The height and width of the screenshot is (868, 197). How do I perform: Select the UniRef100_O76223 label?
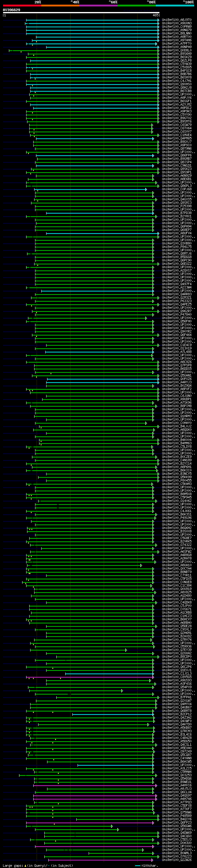click(x=177, y=856)
